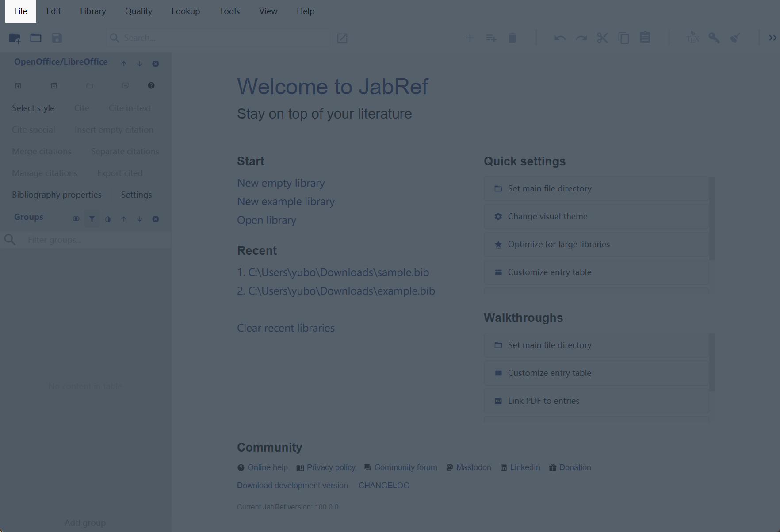This screenshot has height=532, width=780.
Task: Click Change visual theme quick setting
Action: [596, 216]
